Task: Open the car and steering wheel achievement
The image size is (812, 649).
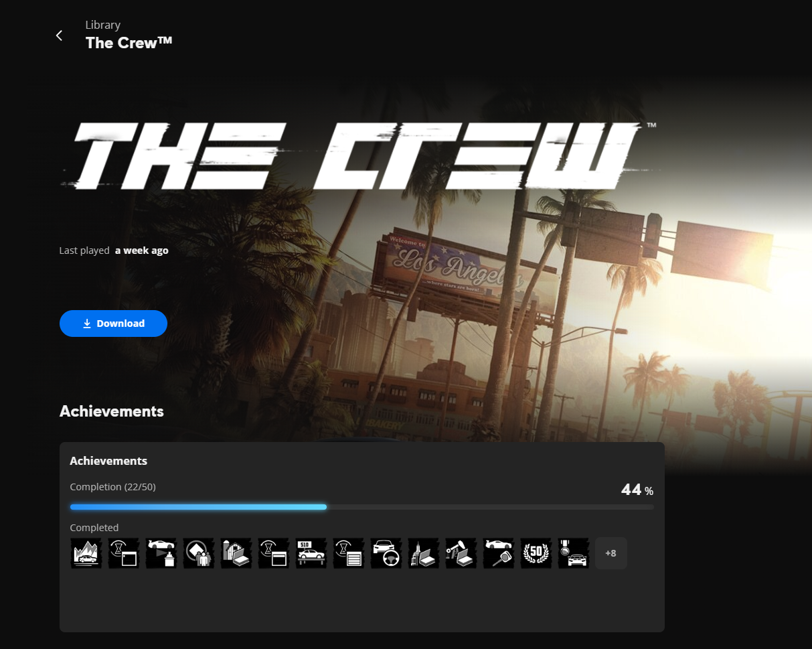Action: [386, 553]
